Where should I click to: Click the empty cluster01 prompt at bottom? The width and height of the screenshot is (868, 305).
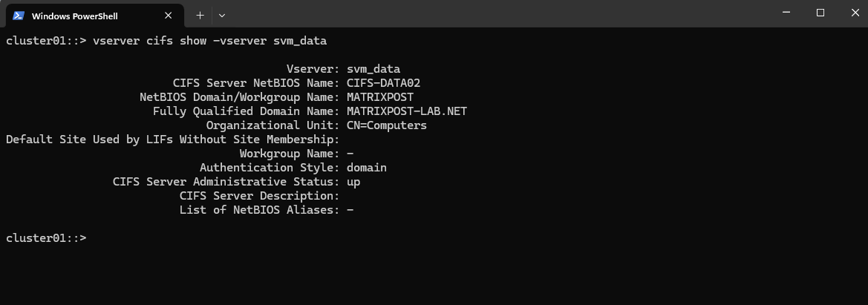(x=46, y=238)
